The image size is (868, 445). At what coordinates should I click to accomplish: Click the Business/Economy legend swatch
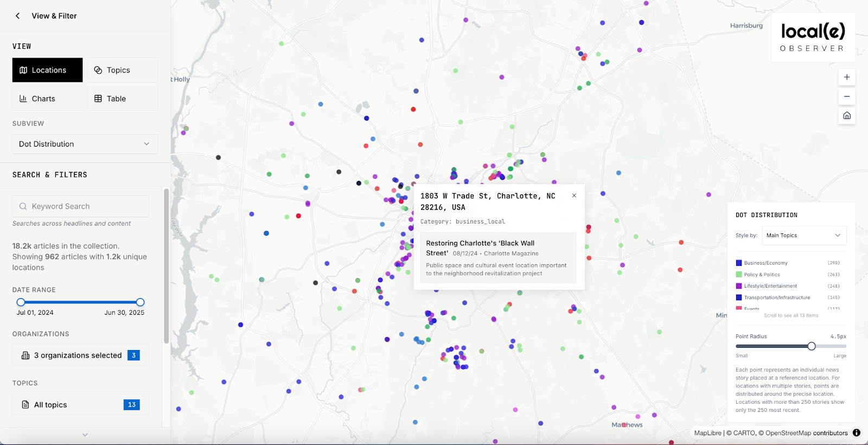coord(739,263)
